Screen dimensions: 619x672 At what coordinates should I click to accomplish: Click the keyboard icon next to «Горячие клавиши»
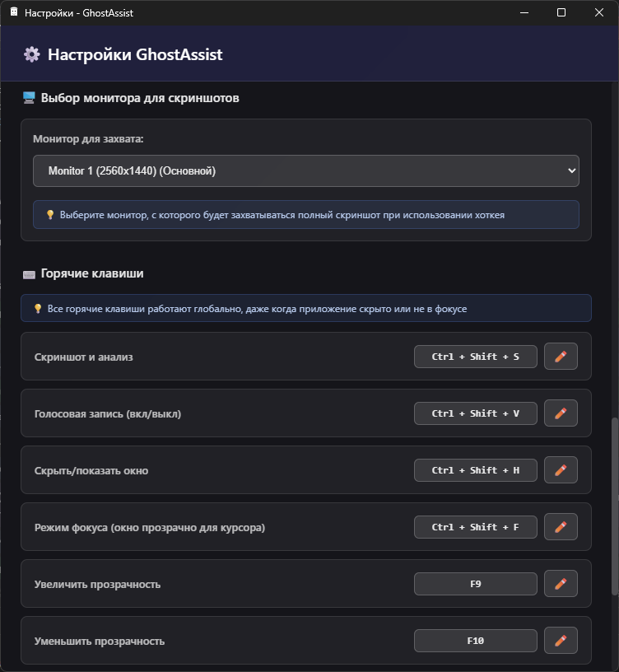27,273
